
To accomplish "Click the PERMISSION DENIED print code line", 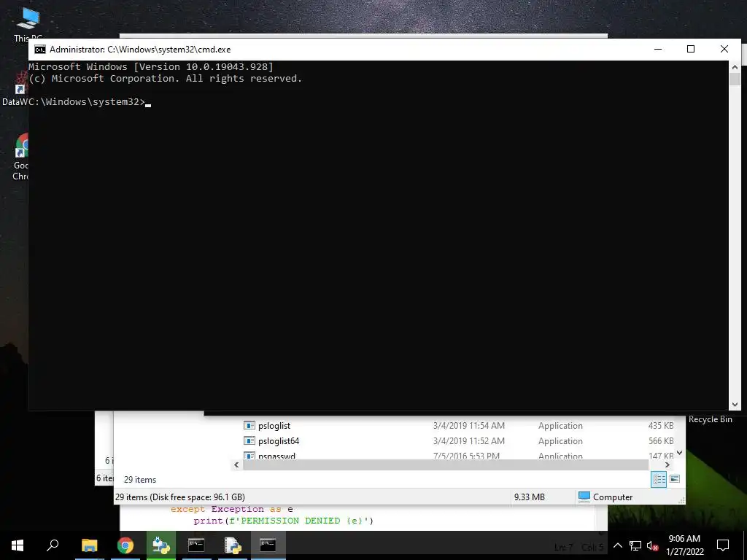I will 284,521.
